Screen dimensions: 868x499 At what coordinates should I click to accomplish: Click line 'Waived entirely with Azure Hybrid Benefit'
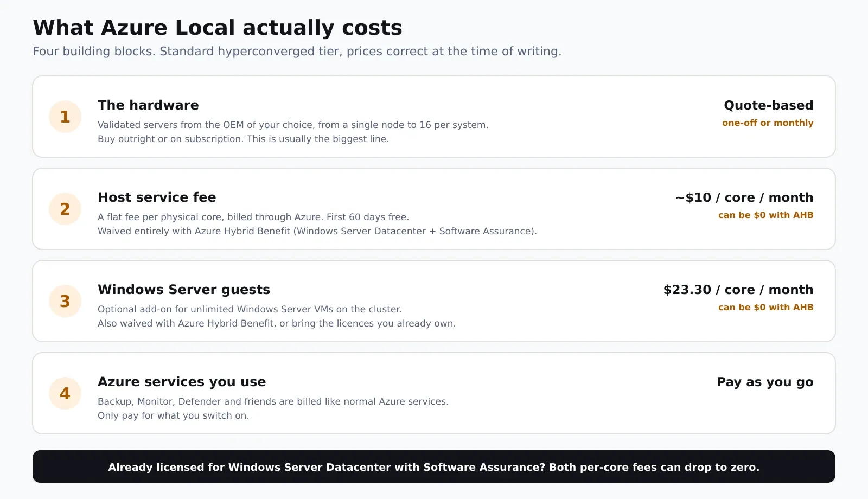pos(317,231)
